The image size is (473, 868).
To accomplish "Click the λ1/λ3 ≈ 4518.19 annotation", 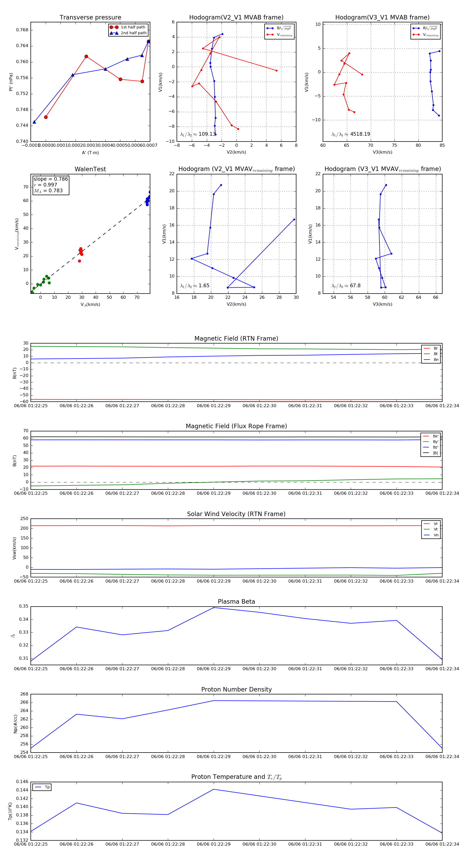I will pyautogui.click(x=351, y=134).
